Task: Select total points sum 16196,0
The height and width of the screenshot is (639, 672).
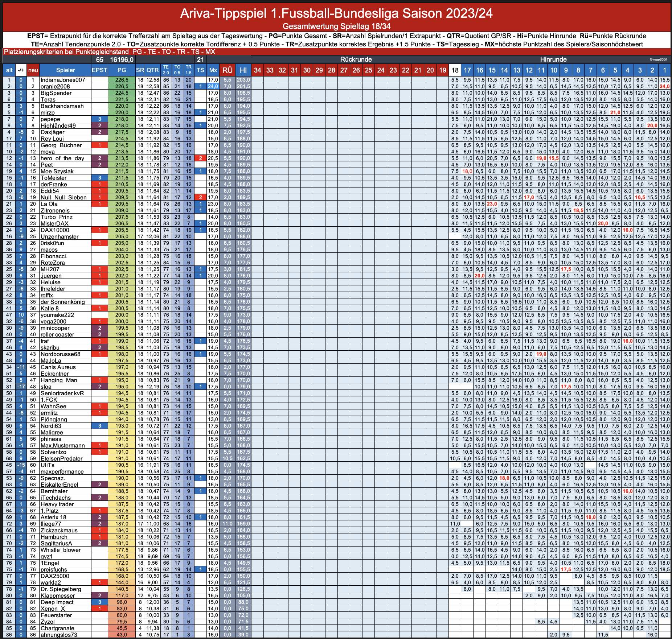Action: pos(122,59)
